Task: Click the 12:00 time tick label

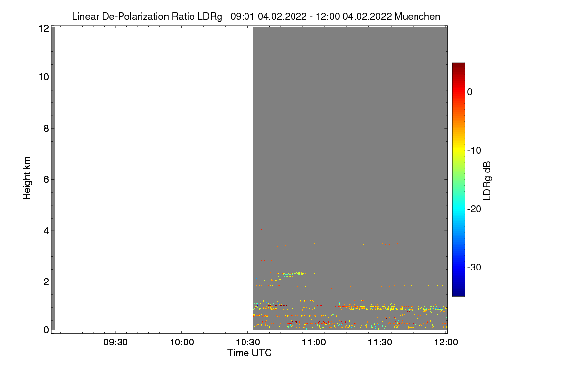Action: (446, 343)
